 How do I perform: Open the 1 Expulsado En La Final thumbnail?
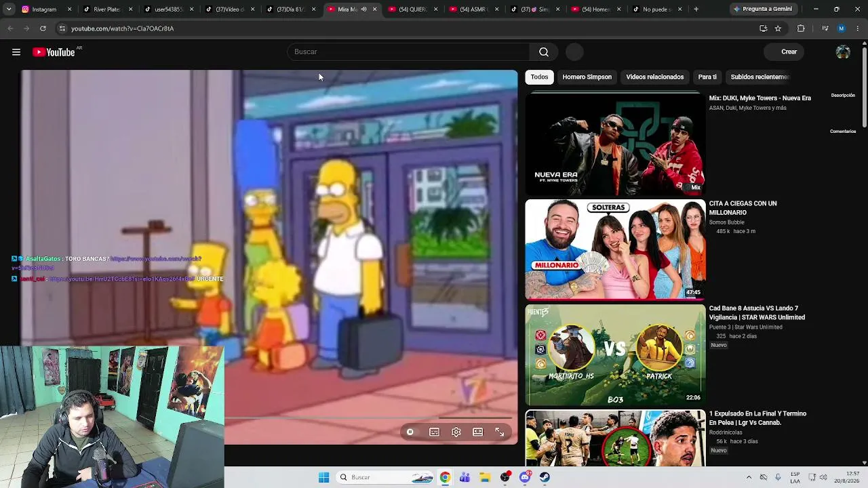[615, 439]
